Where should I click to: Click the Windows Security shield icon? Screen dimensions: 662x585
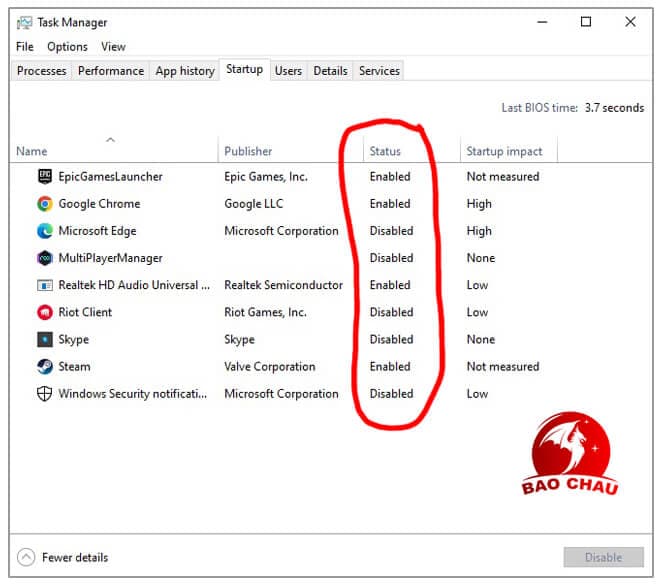(45, 393)
